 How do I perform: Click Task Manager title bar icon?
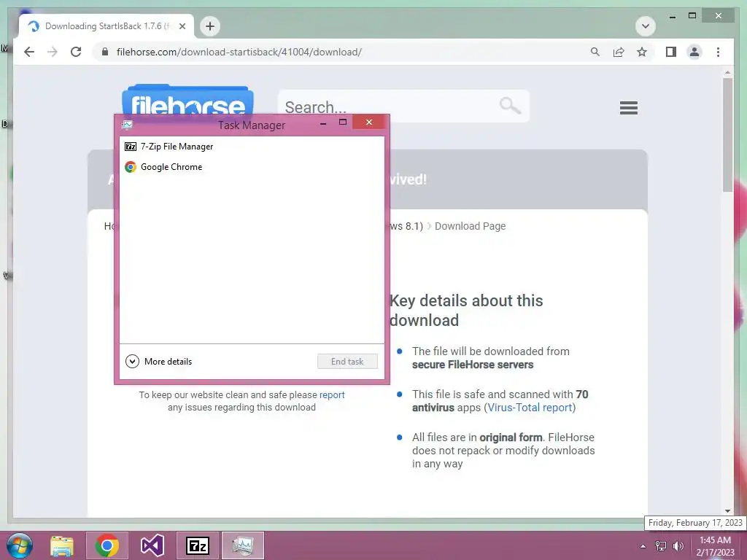point(127,125)
